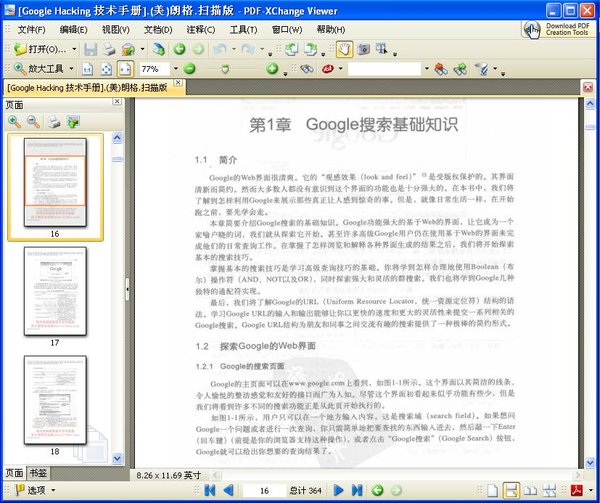
Task: Click the zoom out magnifier in pages panel
Action: coord(33,122)
